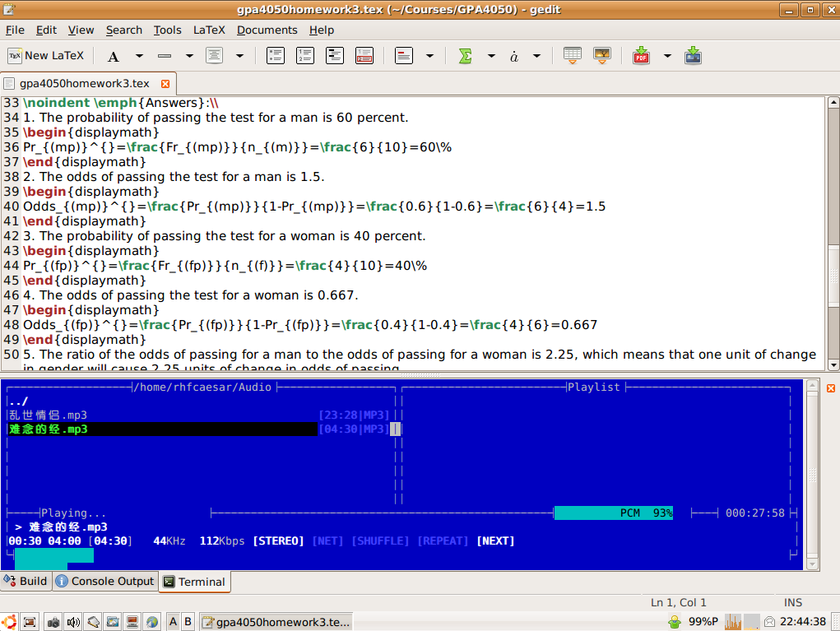
Task: Click the globe web browser taskbar icon
Action: (x=152, y=622)
